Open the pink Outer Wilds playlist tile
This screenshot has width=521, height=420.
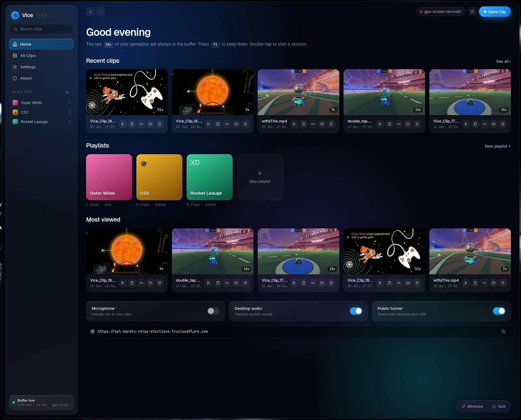click(109, 177)
